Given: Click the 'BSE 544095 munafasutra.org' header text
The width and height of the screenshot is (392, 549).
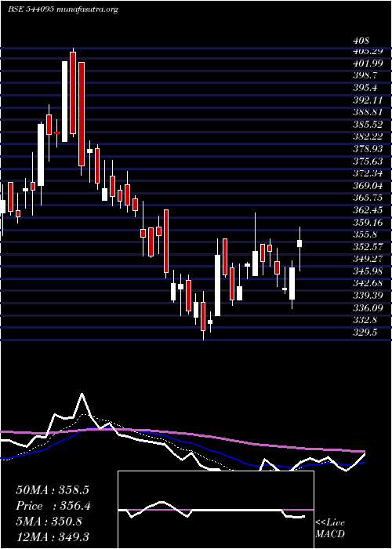Looking at the screenshot, I should click(x=63, y=9).
